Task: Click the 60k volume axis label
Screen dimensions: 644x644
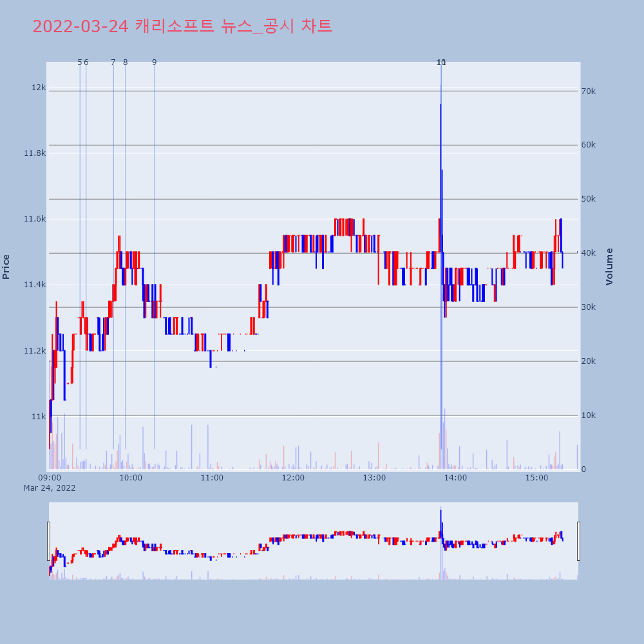Action: click(589, 145)
